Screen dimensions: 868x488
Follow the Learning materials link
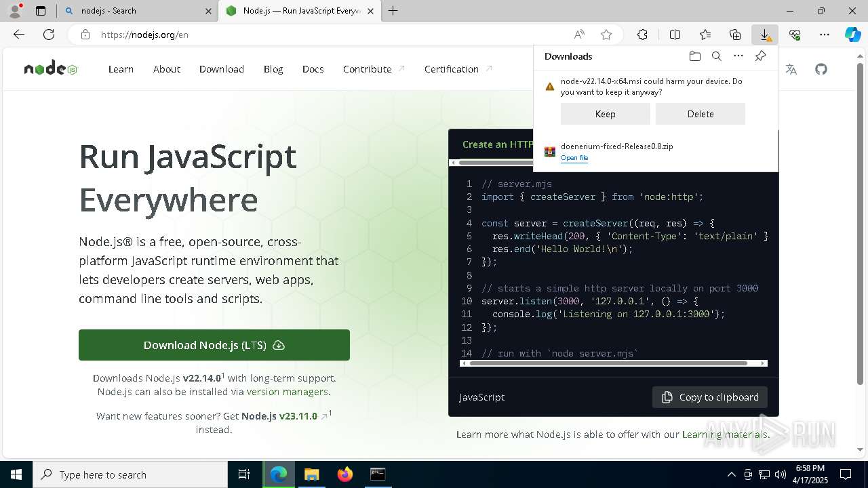click(724, 434)
